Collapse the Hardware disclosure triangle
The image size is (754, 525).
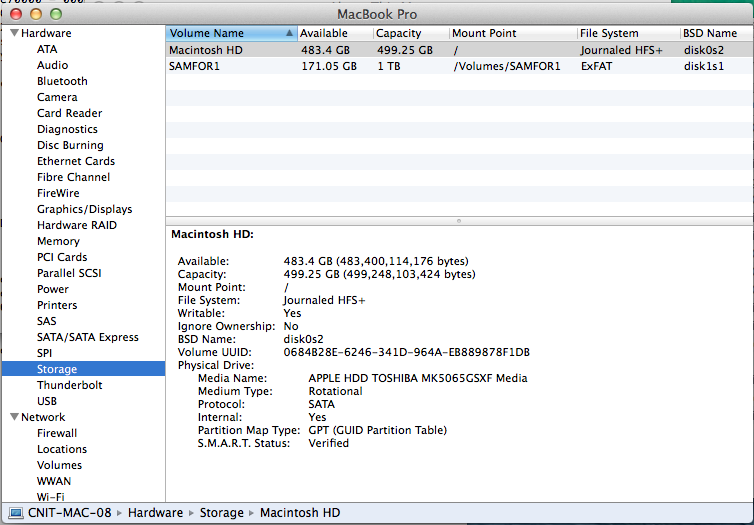pyautogui.click(x=14, y=33)
